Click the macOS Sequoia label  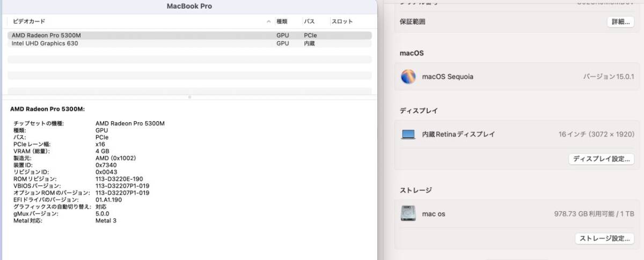tap(448, 77)
